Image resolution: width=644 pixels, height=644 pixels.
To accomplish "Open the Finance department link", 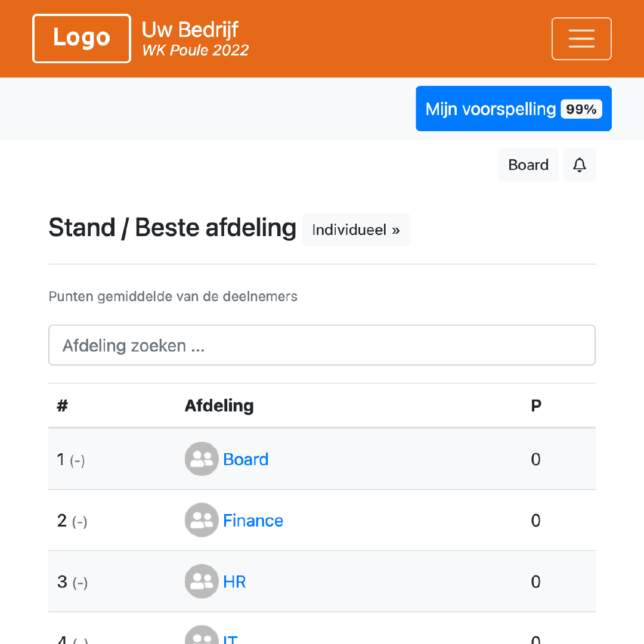I will click(x=253, y=521).
